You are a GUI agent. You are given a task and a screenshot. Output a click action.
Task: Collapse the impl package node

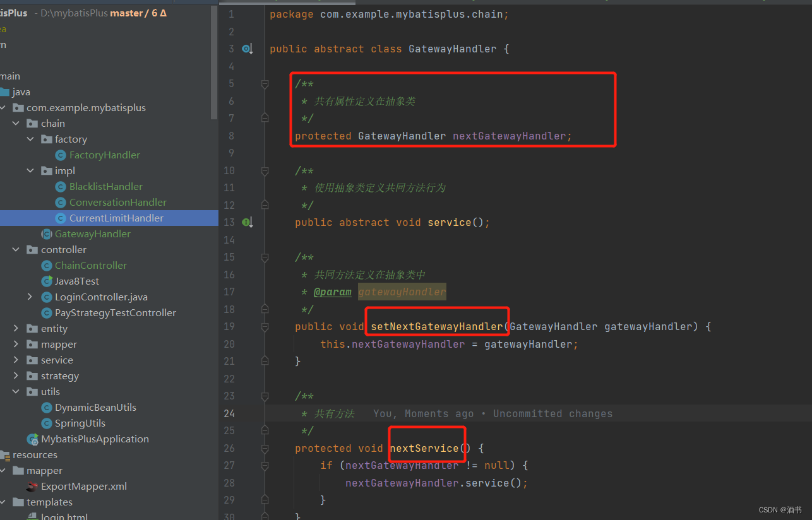point(30,171)
